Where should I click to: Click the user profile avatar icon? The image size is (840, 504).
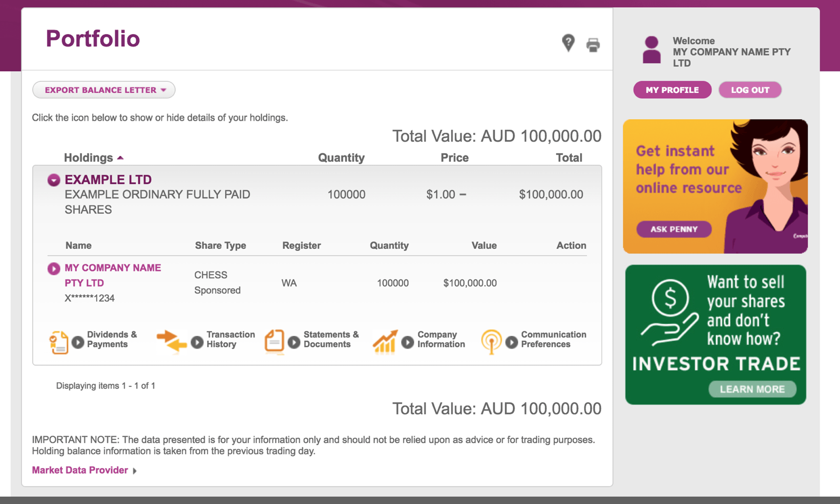(x=652, y=50)
